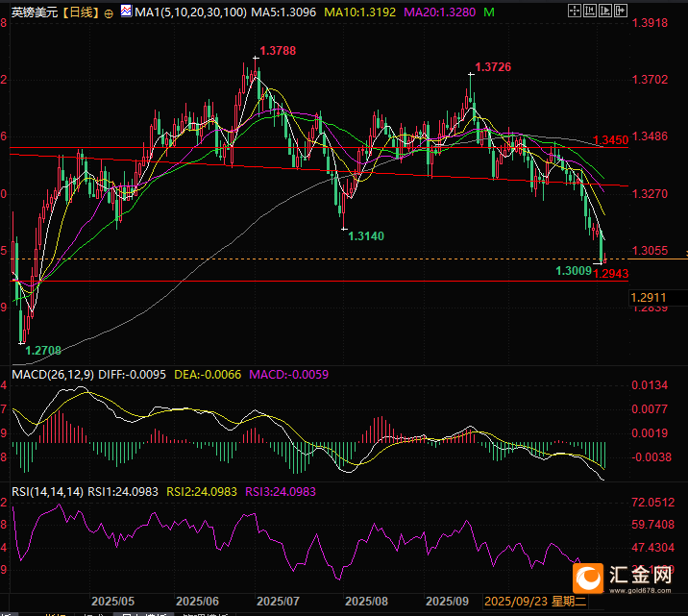Click the circled plus icon beside 日线

click(107, 12)
